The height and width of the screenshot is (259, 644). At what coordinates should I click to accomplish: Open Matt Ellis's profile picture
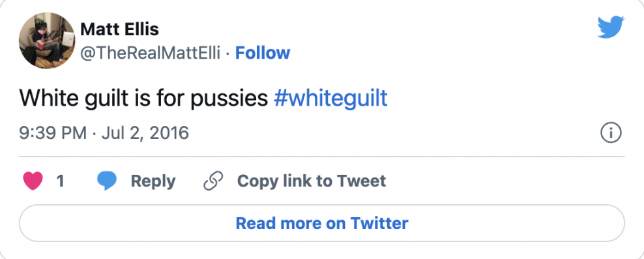(47, 40)
